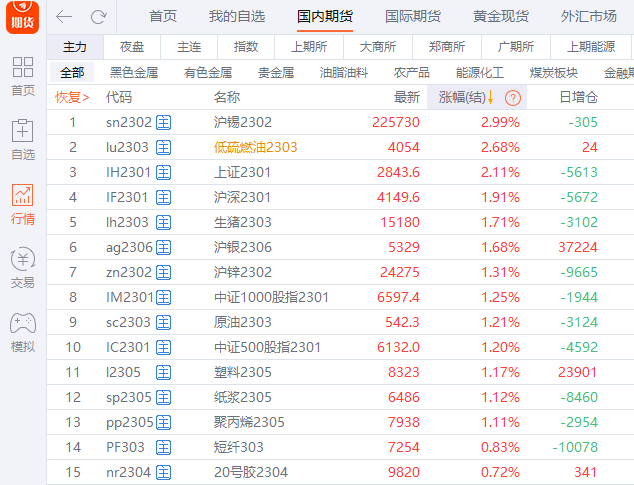634x485 pixels.
Task: Click 恢复> to restore default order
Action: click(x=72, y=97)
